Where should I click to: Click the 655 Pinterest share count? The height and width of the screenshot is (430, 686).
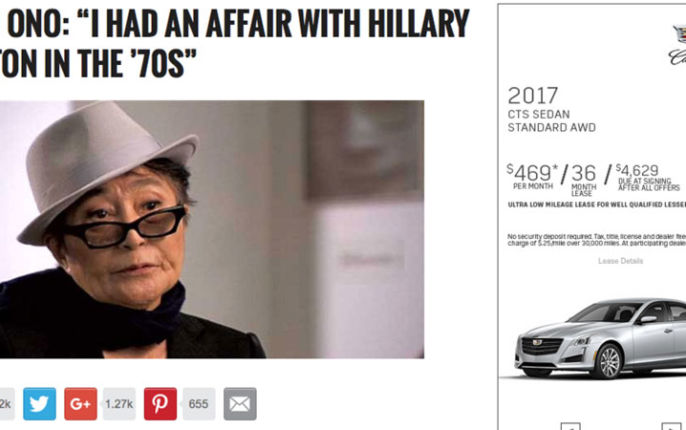(199, 404)
